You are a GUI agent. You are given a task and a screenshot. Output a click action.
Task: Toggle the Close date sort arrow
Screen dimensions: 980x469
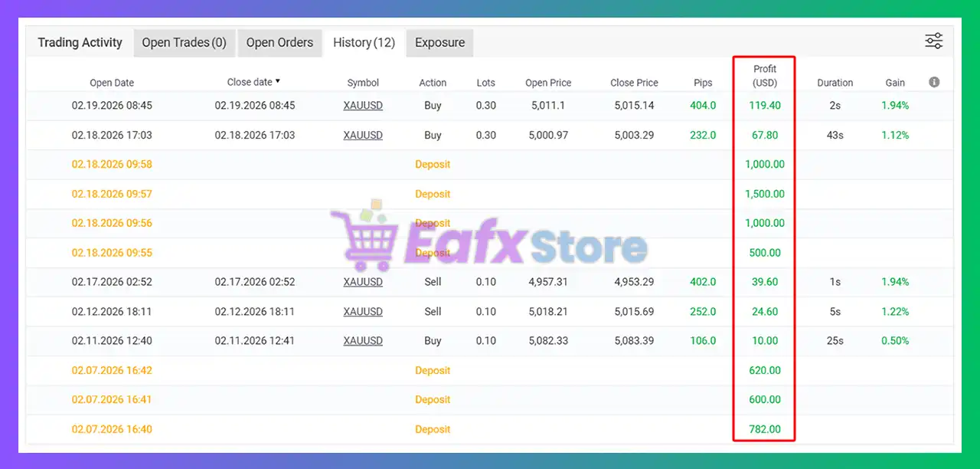coord(278,81)
